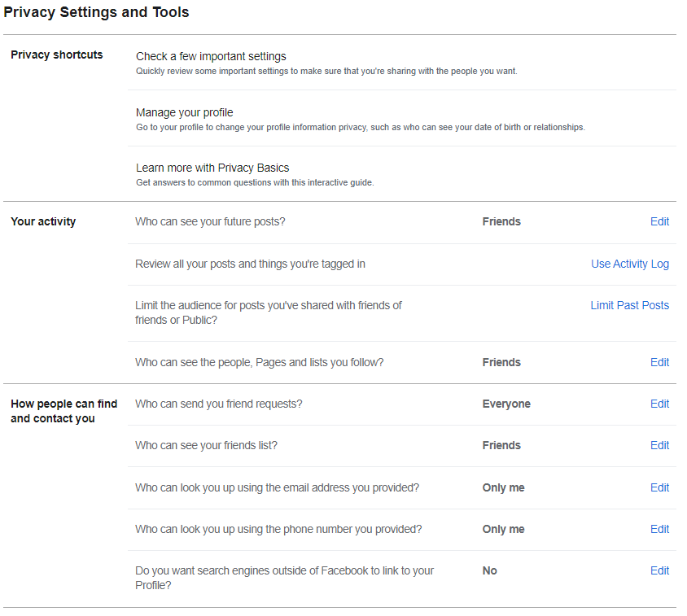Edit email address lookup setting
This screenshot has width=687, height=616.
coord(659,487)
